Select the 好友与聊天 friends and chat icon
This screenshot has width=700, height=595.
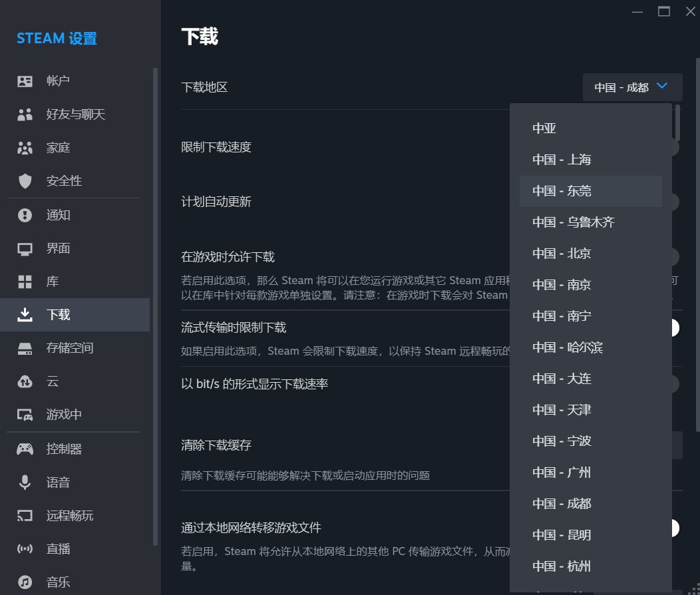pos(25,114)
